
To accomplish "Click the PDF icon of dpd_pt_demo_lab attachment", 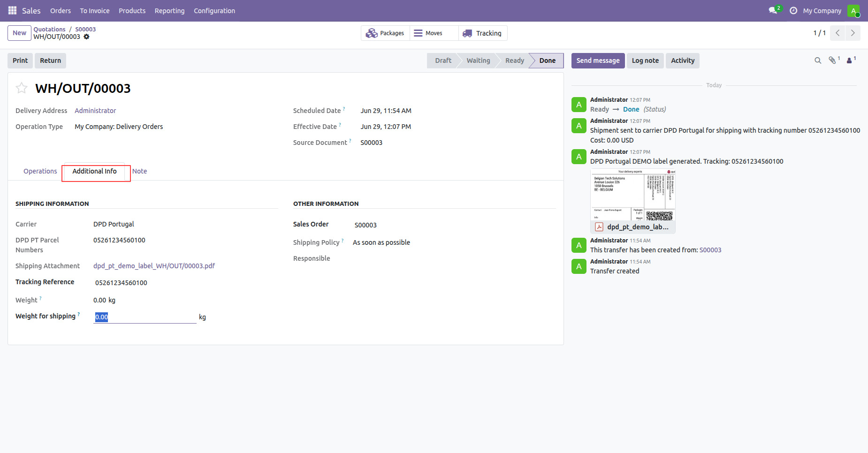I will (599, 227).
